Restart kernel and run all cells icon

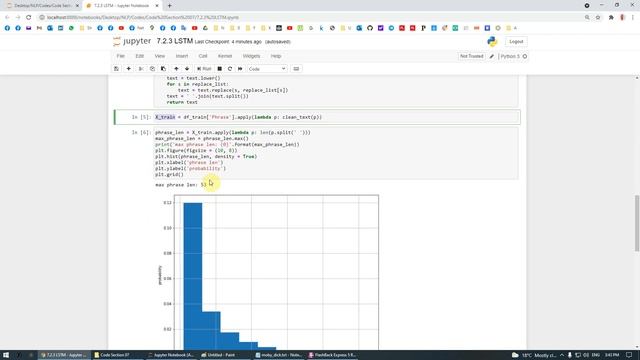[x=240, y=69]
